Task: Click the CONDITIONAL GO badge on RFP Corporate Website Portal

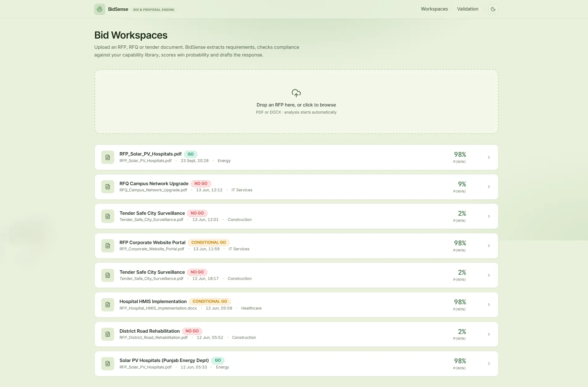Action: pyautogui.click(x=209, y=243)
